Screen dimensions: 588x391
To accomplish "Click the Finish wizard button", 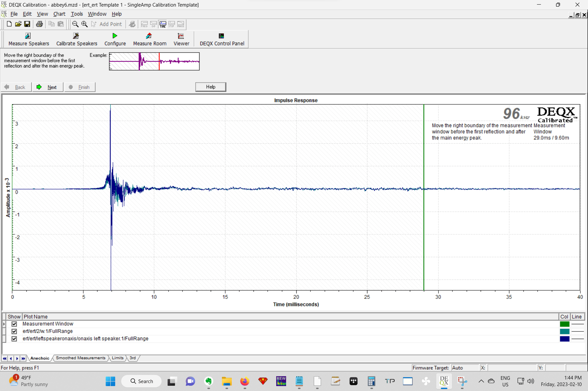I will 80,87.
